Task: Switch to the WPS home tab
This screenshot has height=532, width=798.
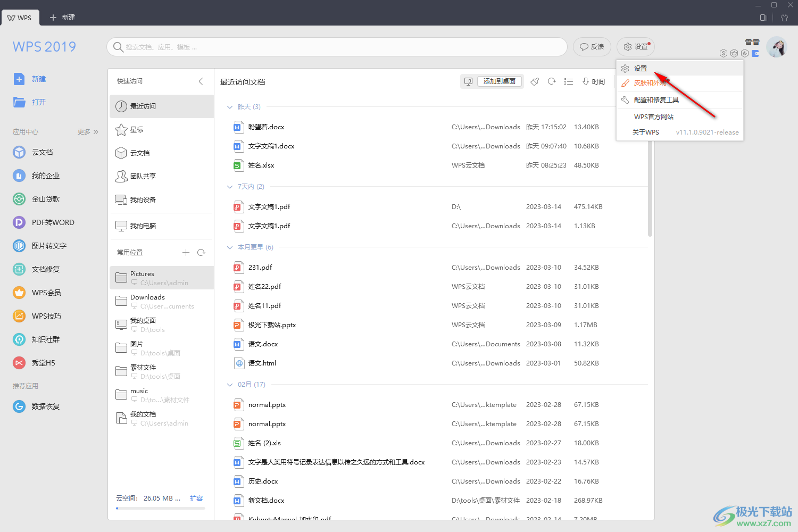Action: [x=20, y=18]
